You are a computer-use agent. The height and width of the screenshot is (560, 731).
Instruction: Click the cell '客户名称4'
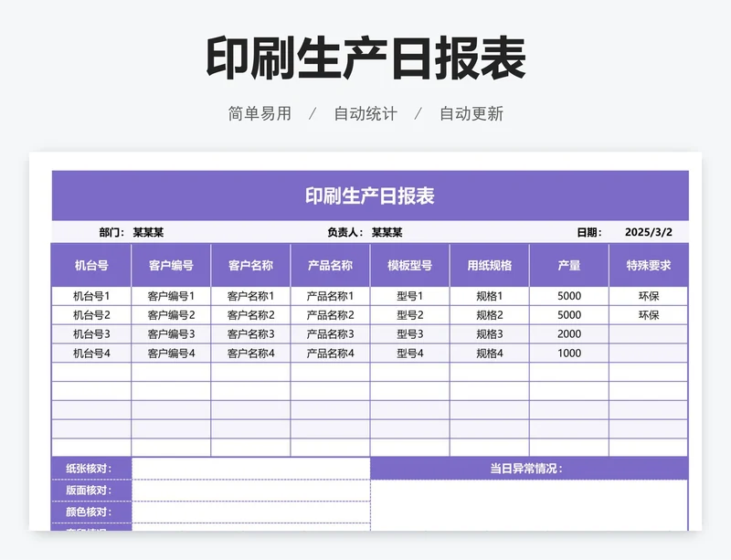click(250, 354)
